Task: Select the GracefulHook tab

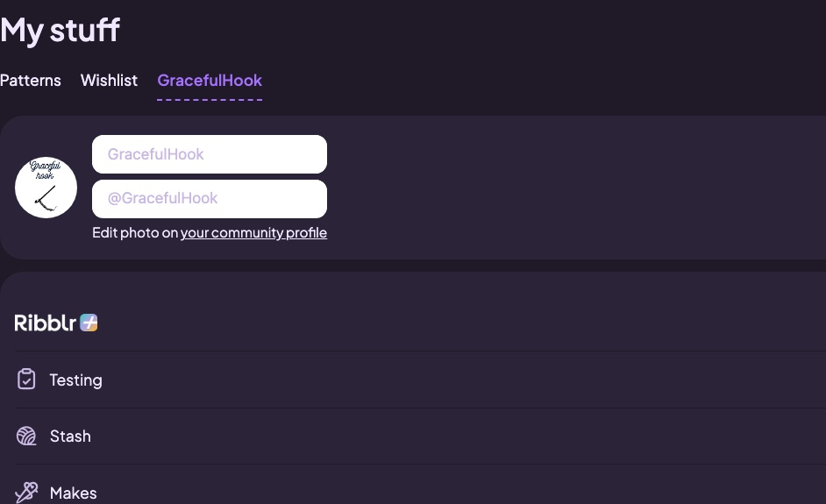Action: [x=210, y=81]
